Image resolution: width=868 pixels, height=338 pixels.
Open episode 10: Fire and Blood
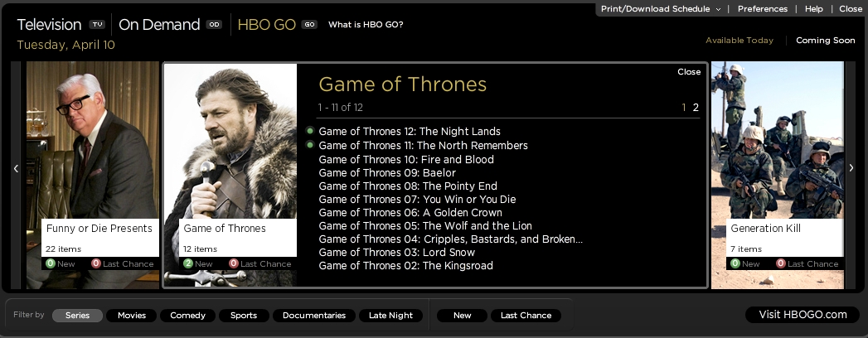[406, 159]
